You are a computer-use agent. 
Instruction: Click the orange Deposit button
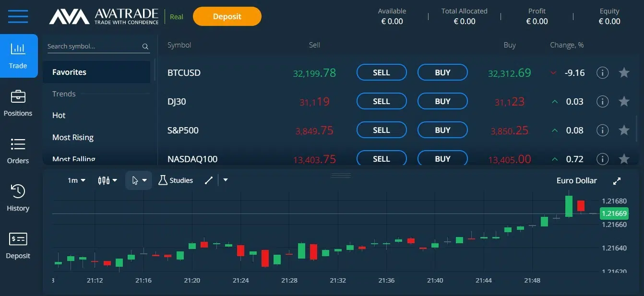227,16
